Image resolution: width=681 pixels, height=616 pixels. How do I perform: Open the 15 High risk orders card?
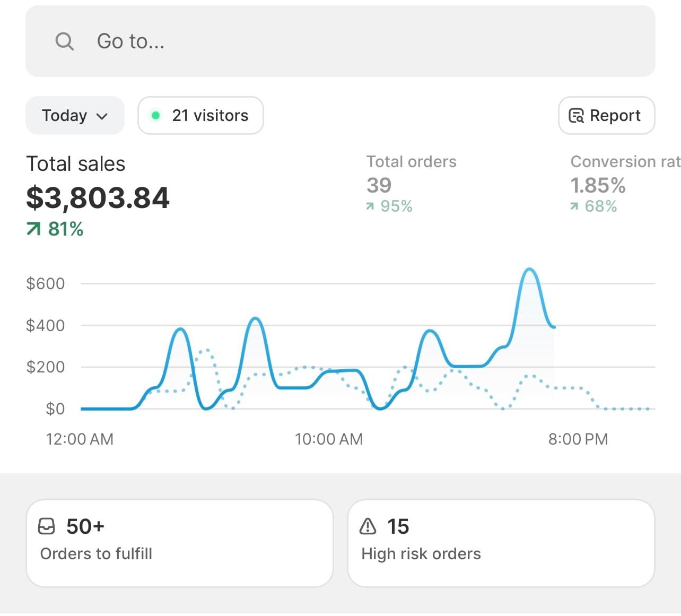[x=501, y=543]
